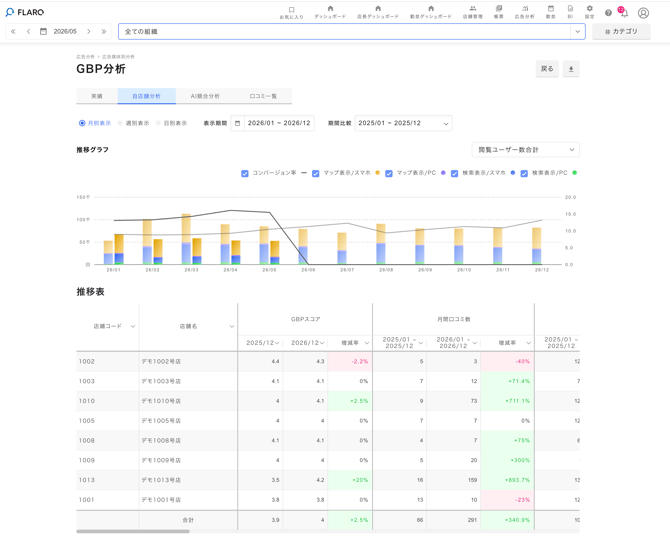
Task: Open 勤怠ダッシュボード from top navigation
Action: click(431, 12)
